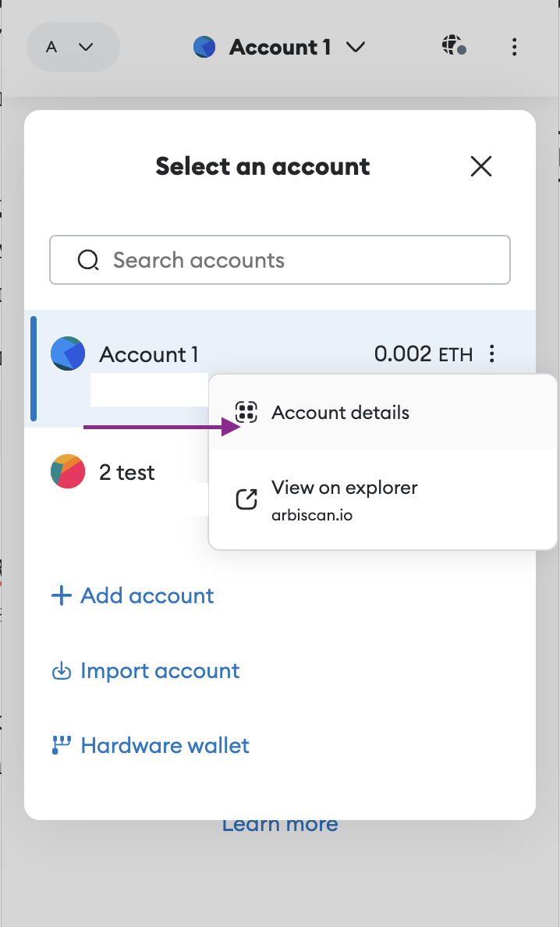The width and height of the screenshot is (560, 927).
Task: Open the Account 1 row options menu
Action: click(491, 354)
